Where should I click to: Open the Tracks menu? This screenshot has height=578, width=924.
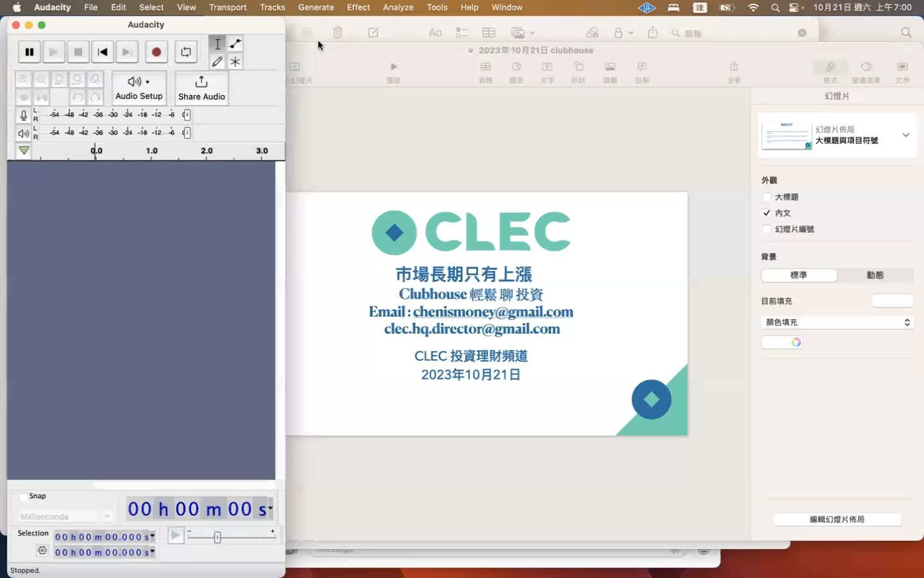coord(272,7)
